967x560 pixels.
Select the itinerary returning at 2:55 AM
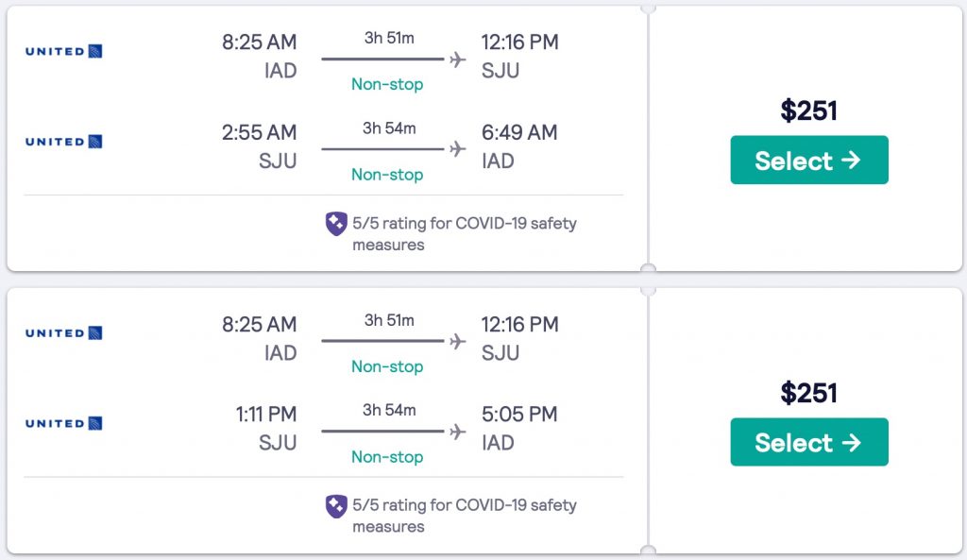[x=808, y=160]
